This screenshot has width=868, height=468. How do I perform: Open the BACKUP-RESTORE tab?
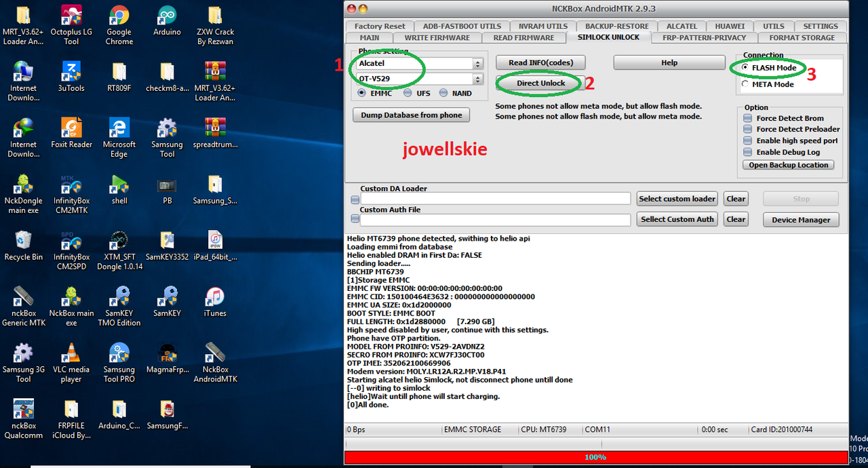[617, 26]
